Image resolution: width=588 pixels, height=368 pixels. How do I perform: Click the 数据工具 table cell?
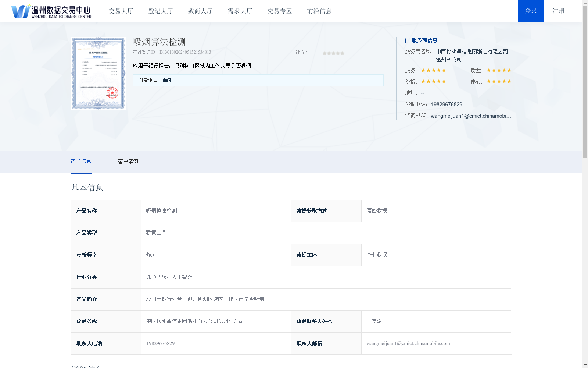[x=326, y=233]
